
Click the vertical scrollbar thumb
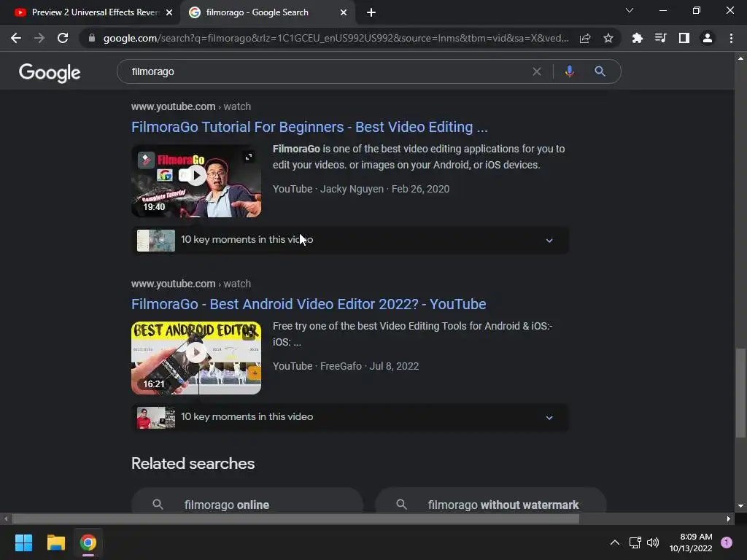pyautogui.click(x=740, y=393)
